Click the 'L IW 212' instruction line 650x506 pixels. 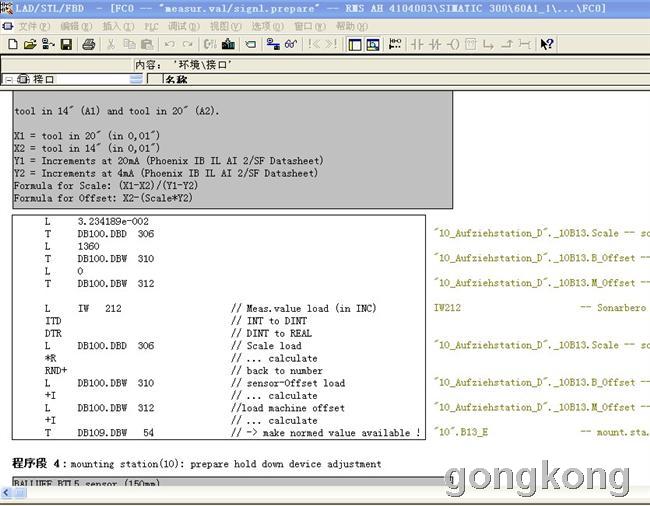pos(83,308)
